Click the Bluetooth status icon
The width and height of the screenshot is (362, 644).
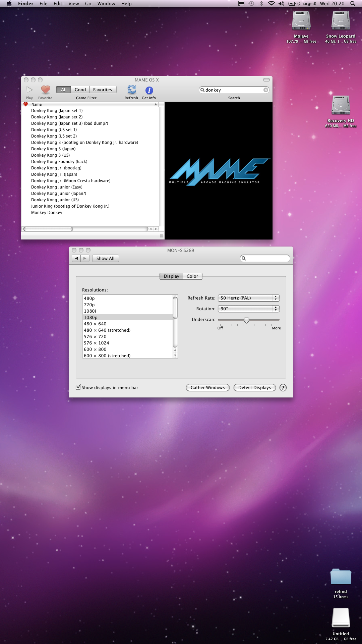click(x=261, y=4)
